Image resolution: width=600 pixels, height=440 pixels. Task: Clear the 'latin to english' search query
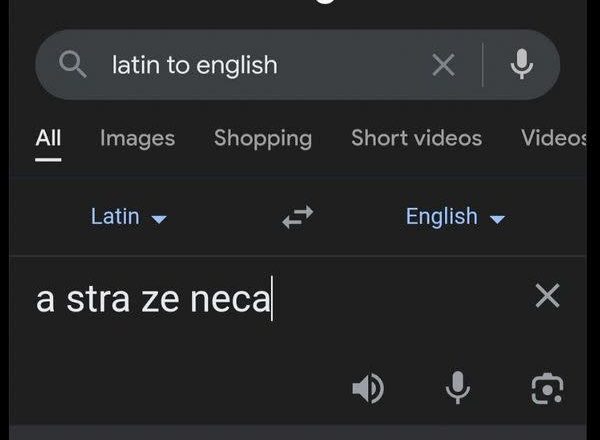coord(443,65)
